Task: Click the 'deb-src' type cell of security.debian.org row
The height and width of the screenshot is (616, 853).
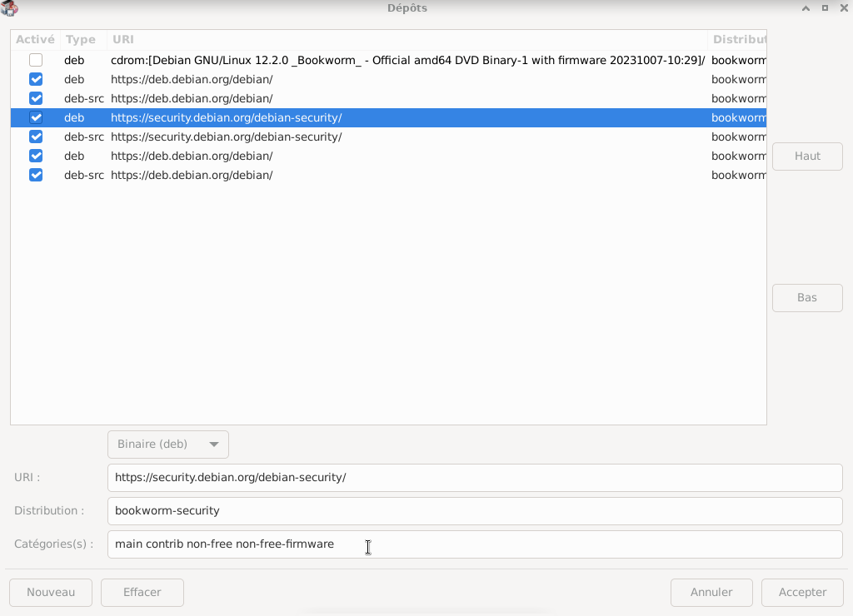Action: (x=84, y=137)
